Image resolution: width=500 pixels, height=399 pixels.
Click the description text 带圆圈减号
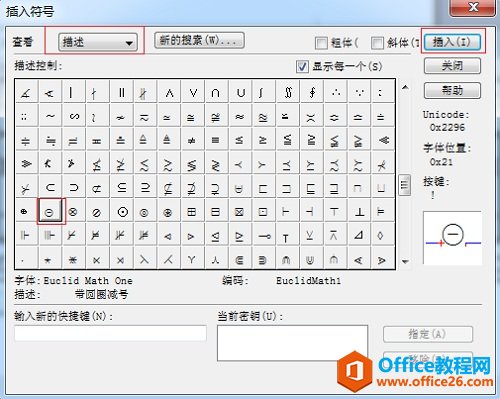coord(101,294)
